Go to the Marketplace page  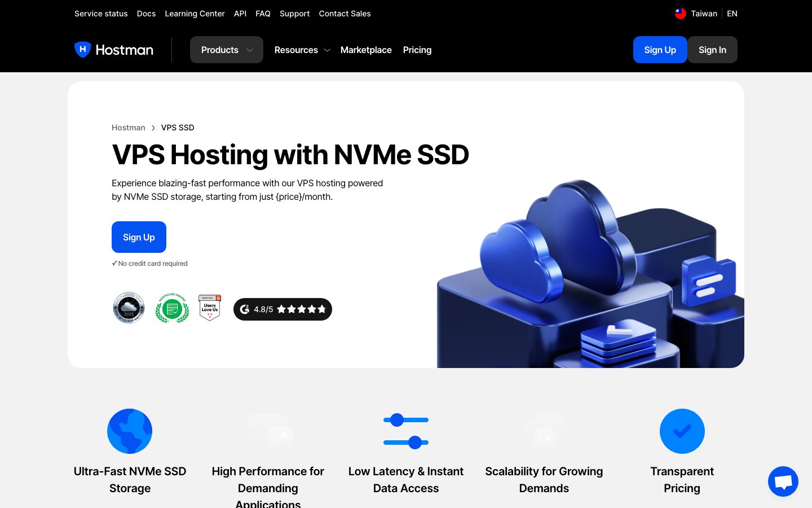(366, 50)
